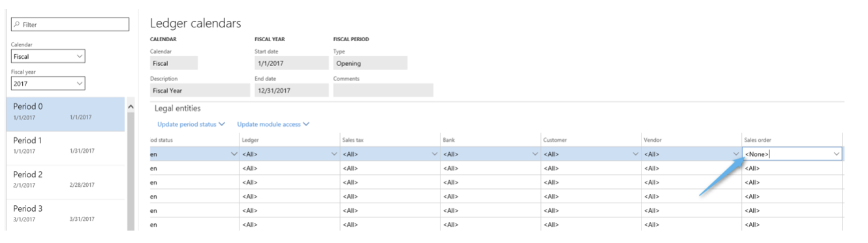Click the Filter search box

[x=70, y=24]
